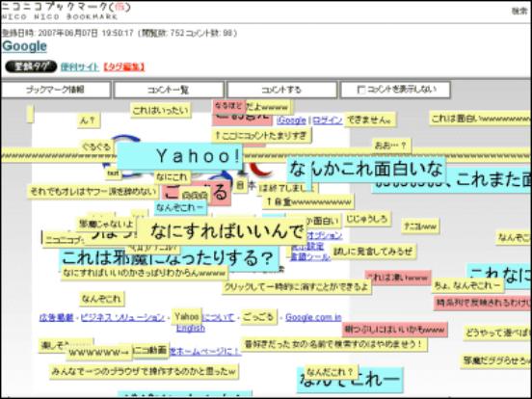Hide the ぐるぐる comment note
Screen dimensions: 532x399
point(96,146)
